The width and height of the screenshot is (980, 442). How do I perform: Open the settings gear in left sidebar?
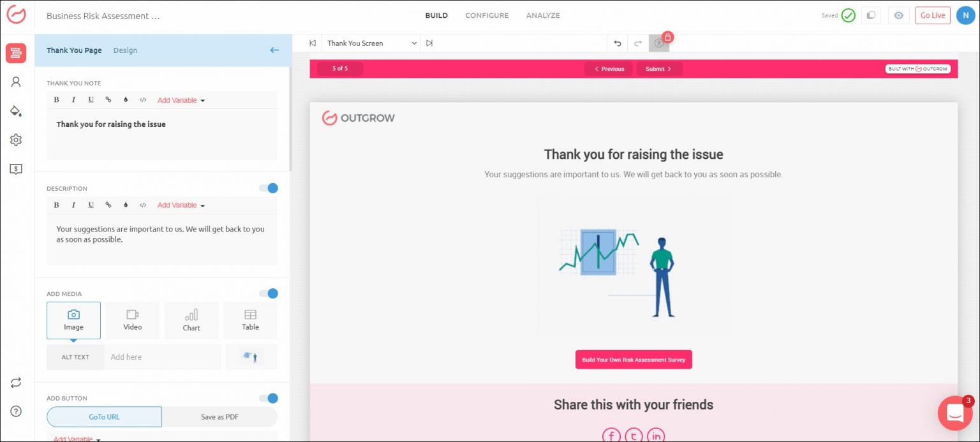16,140
